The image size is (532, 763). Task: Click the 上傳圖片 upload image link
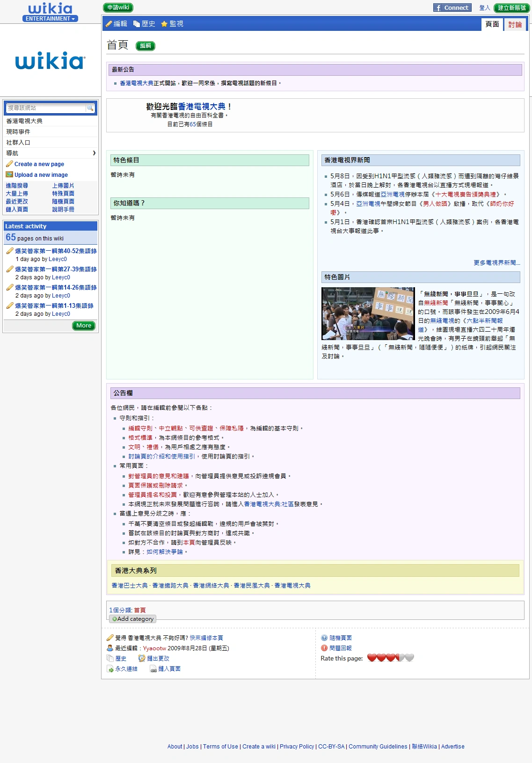pyautogui.click(x=63, y=186)
